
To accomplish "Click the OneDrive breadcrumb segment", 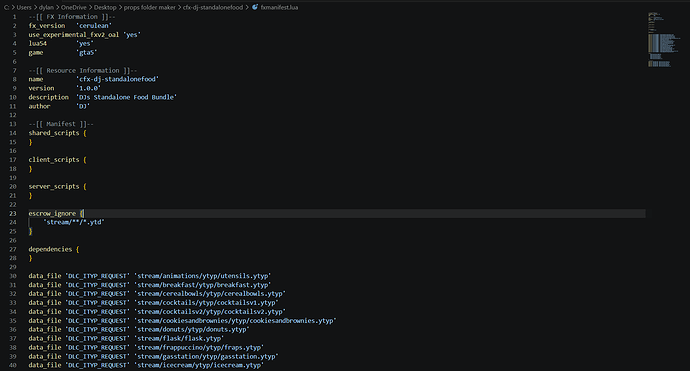I will (x=73, y=7).
